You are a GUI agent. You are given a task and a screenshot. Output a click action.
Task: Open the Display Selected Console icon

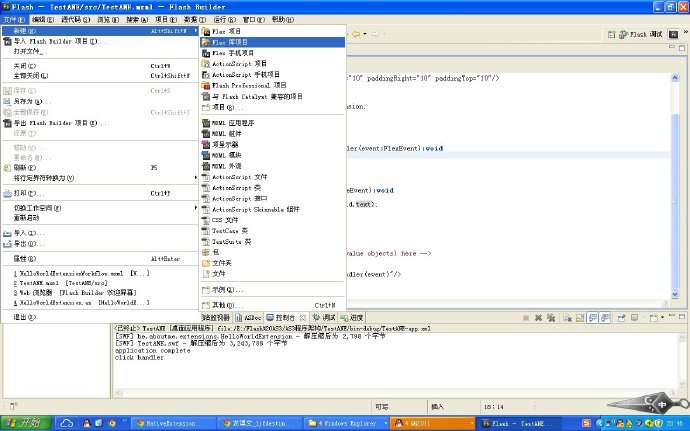coord(634,317)
